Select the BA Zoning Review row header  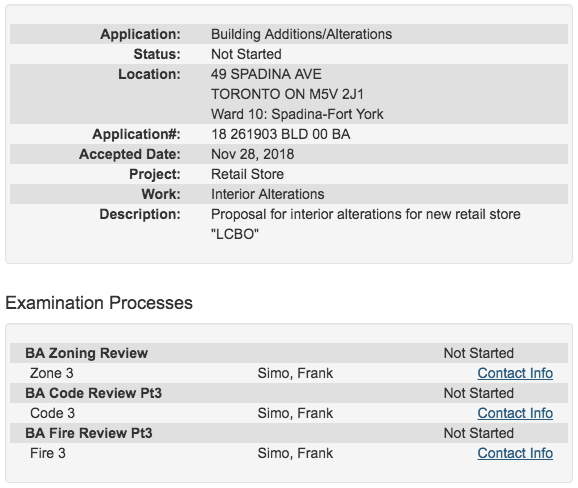pyautogui.click(x=87, y=353)
